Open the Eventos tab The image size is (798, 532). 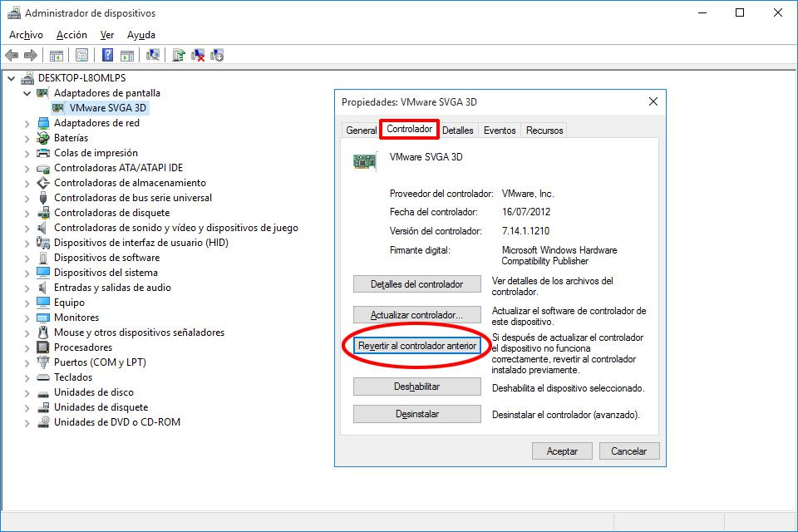coord(500,131)
